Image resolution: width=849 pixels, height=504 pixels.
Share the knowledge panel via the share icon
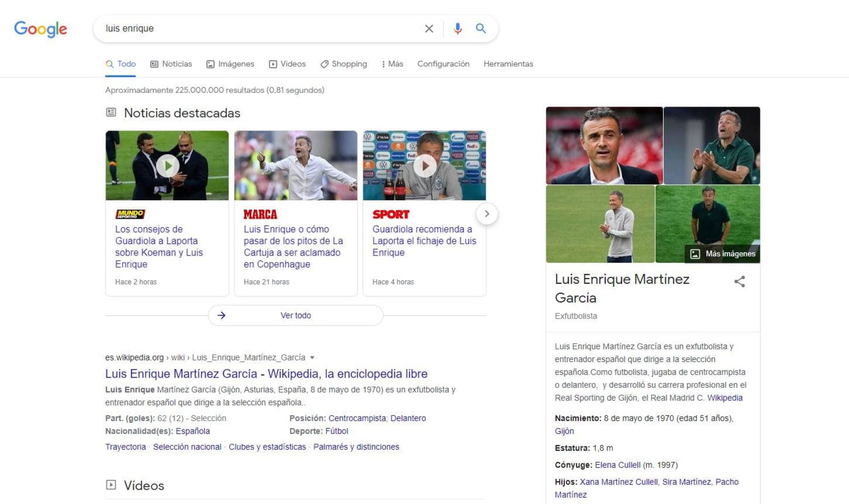tap(740, 281)
